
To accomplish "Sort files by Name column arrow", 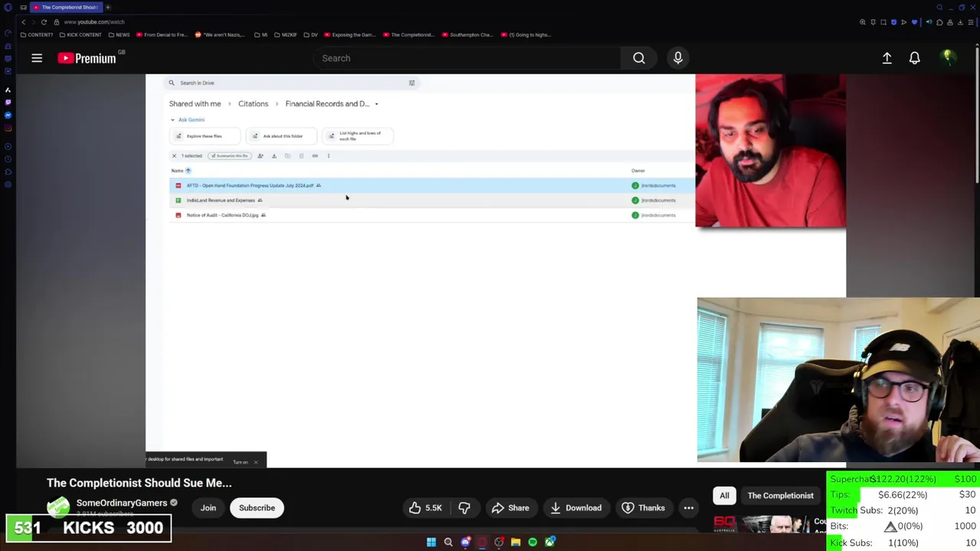I will click(x=188, y=171).
